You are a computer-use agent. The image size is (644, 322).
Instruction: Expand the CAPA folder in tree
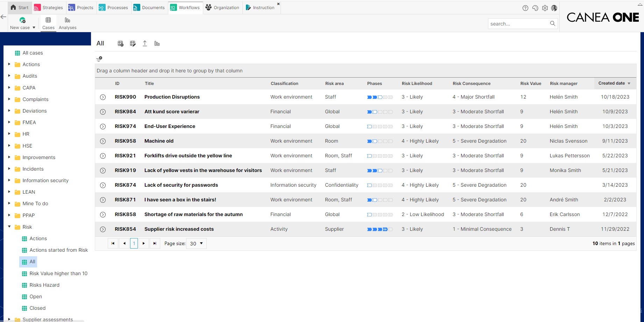click(x=9, y=87)
